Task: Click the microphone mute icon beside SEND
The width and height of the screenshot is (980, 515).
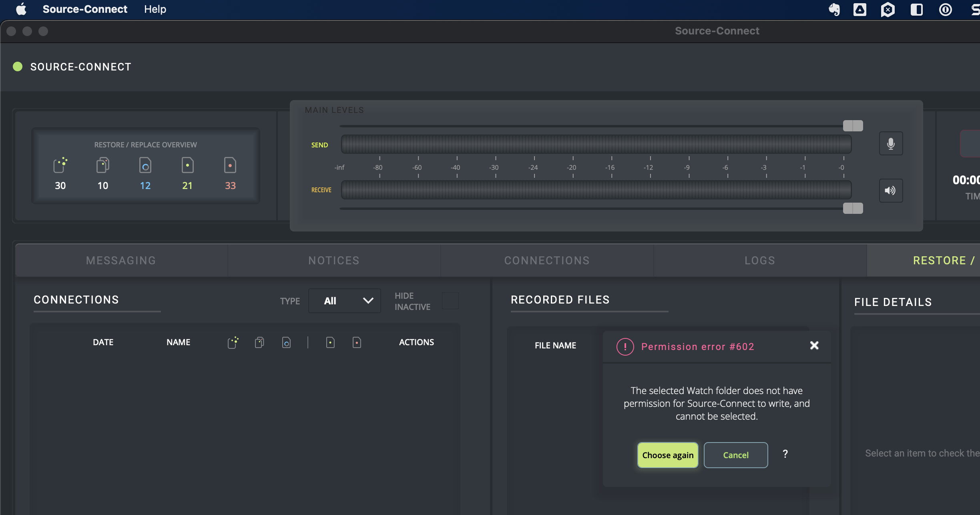Action: (891, 144)
